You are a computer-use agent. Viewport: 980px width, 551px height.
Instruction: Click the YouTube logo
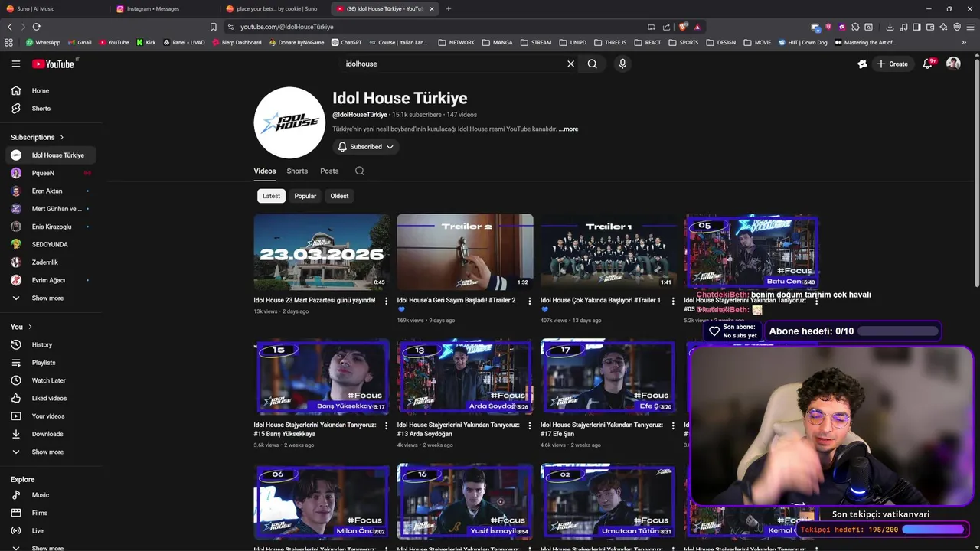coord(54,64)
